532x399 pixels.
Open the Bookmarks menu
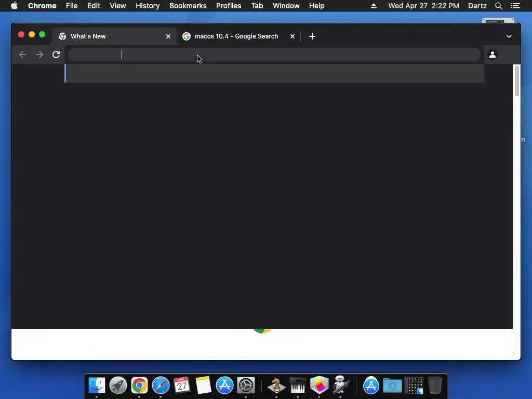click(x=188, y=6)
